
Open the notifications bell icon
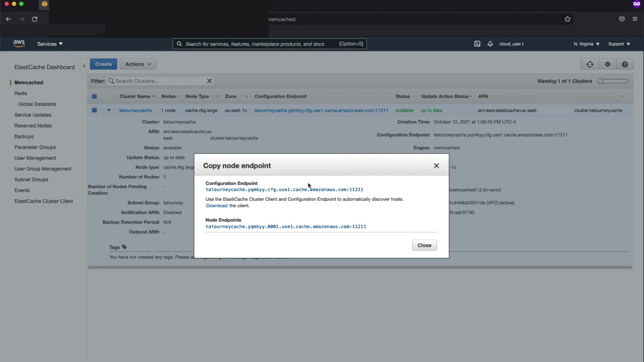490,44
